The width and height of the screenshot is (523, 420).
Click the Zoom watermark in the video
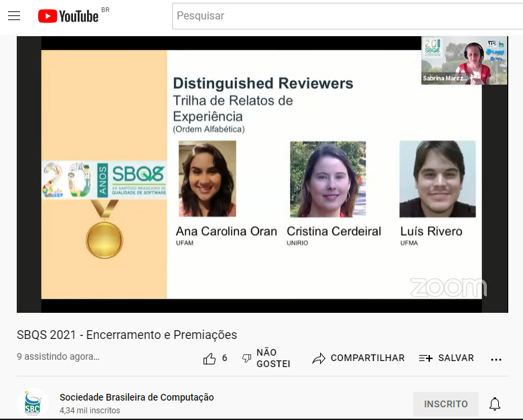pos(448,287)
